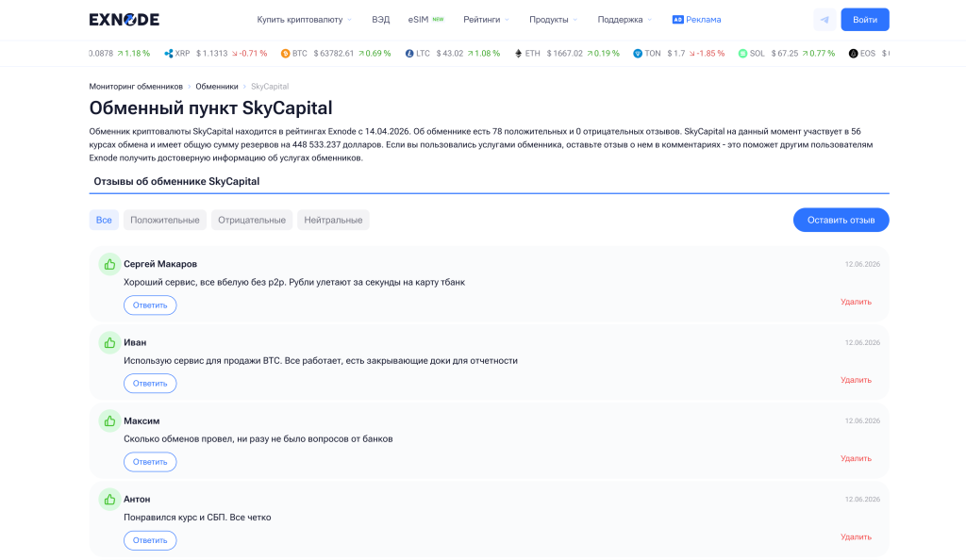Reply to Максим's review
Image resolution: width=966 pixels, height=560 pixels.
150,462
